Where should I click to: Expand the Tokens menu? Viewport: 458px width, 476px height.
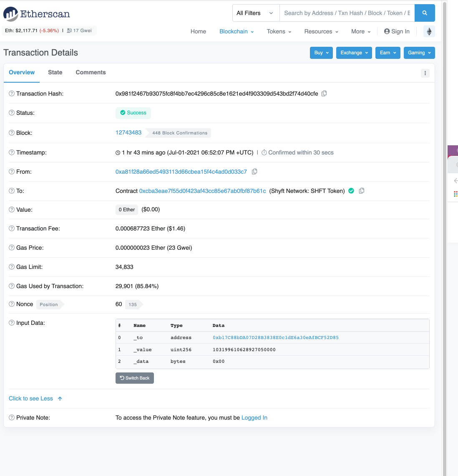[279, 32]
